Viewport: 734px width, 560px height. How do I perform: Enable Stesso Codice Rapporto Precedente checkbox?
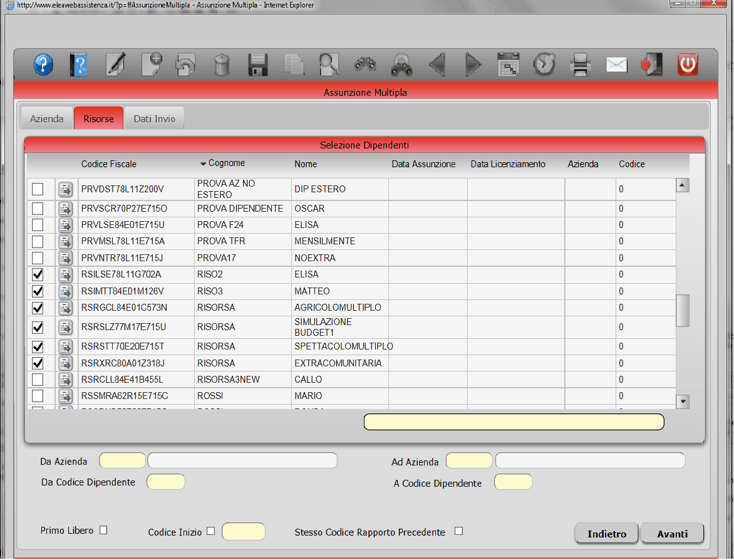[458, 531]
